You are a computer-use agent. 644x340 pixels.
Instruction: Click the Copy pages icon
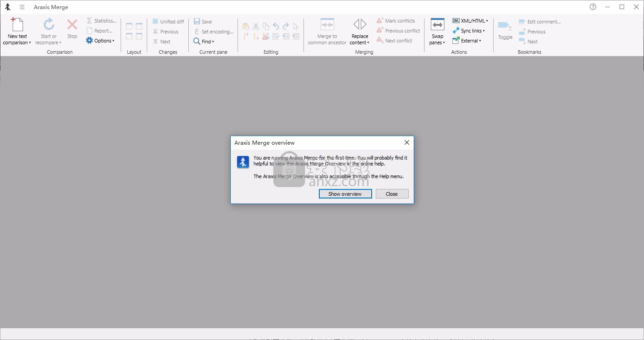point(266,26)
